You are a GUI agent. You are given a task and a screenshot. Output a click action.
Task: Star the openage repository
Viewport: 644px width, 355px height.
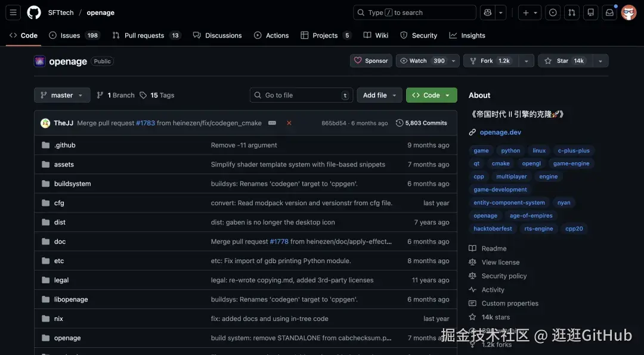coord(565,61)
